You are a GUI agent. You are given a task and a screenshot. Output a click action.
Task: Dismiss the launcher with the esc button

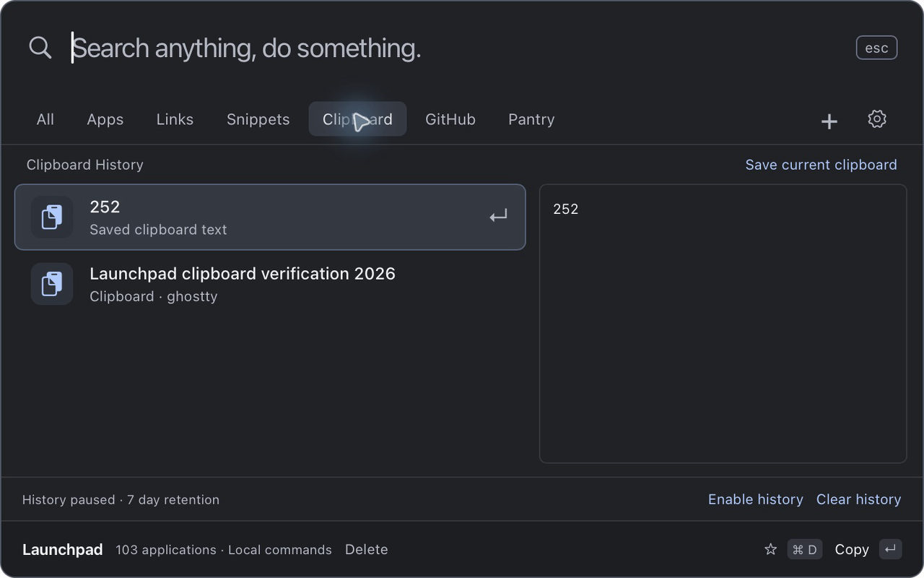pyautogui.click(x=877, y=48)
